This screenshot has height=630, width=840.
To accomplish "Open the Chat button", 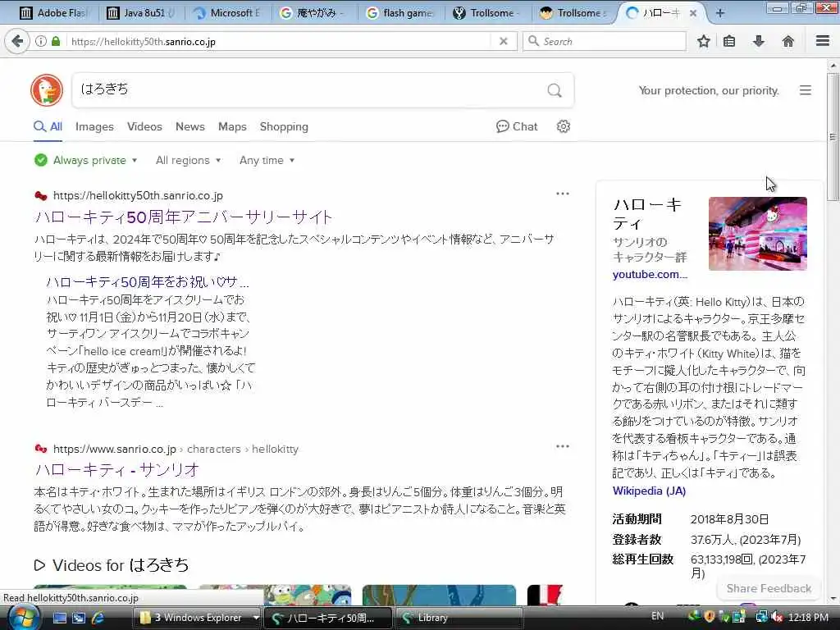I will 517,126.
